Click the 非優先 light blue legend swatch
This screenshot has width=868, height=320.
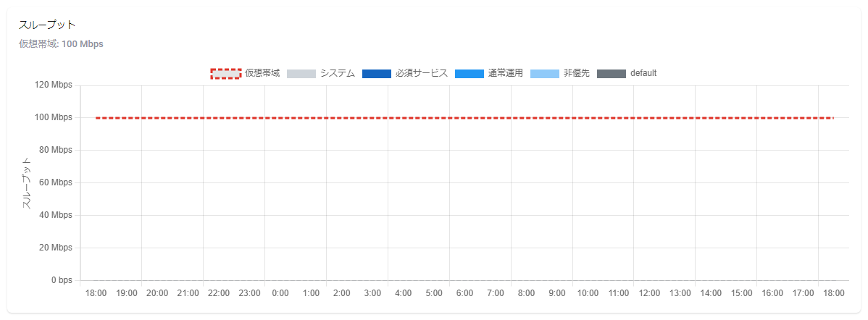545,73
